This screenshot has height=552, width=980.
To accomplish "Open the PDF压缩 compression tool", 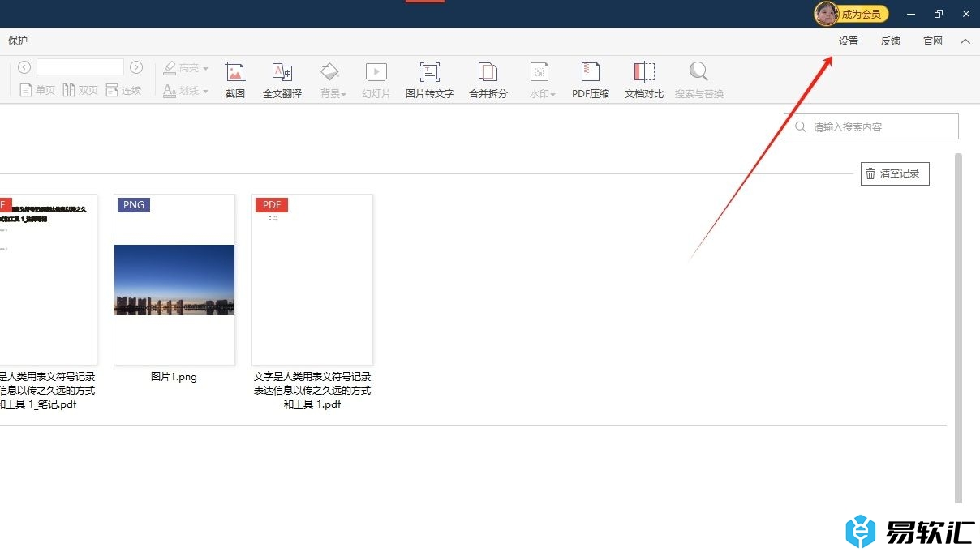I will coord(591,80).
